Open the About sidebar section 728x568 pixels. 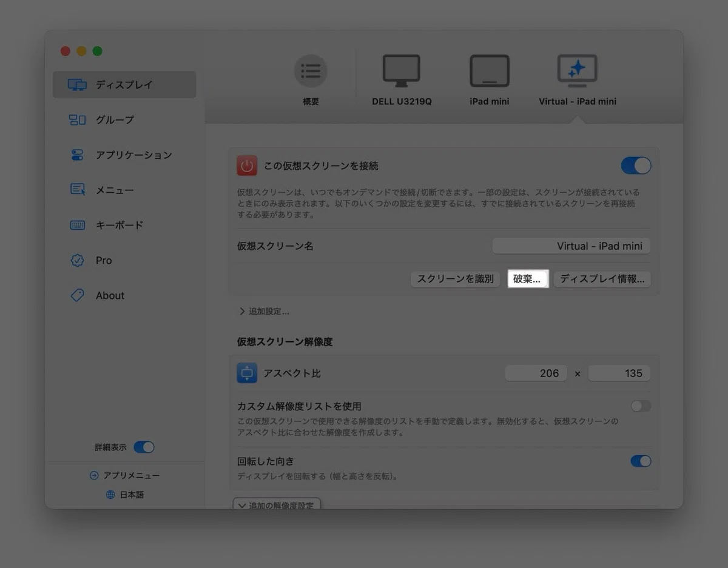124,296
